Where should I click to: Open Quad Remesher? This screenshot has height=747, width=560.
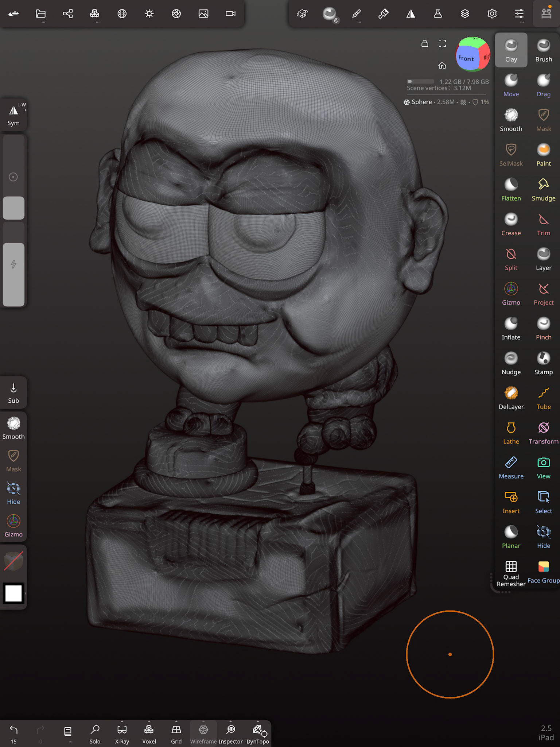click(511, 573)
